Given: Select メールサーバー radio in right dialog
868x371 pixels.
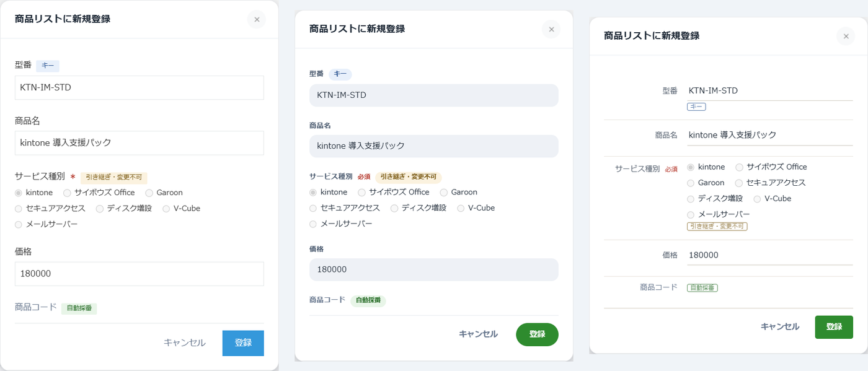Looking at the screenshot, I should 691,214.
